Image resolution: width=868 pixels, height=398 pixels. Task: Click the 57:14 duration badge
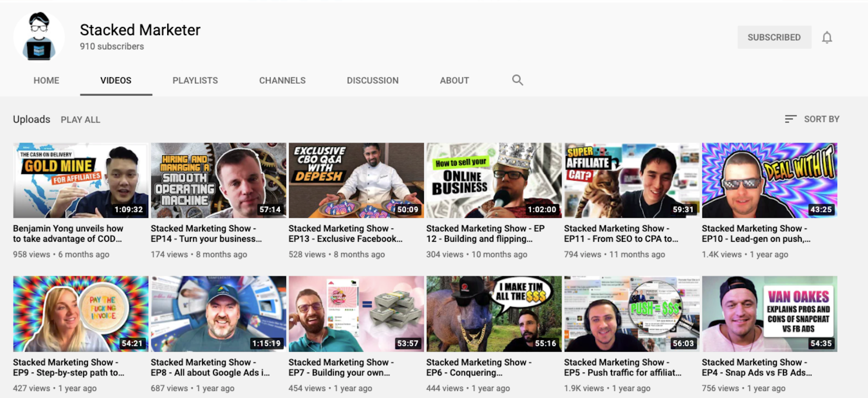pos(270,210)
